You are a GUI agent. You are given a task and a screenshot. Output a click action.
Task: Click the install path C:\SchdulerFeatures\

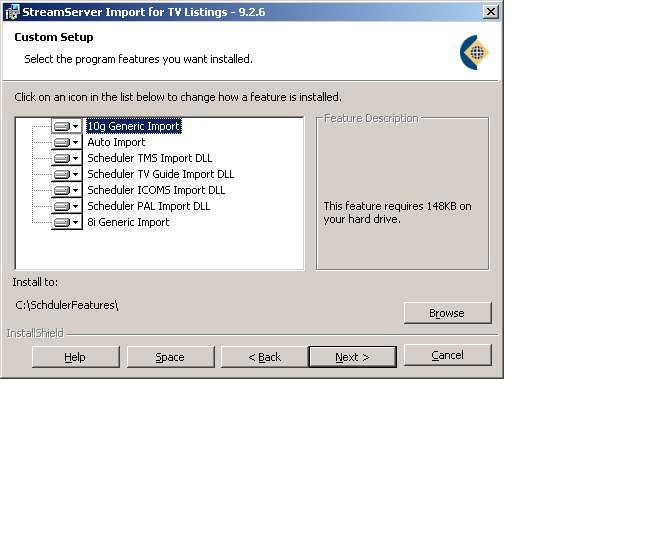click(x=67, y=305)
